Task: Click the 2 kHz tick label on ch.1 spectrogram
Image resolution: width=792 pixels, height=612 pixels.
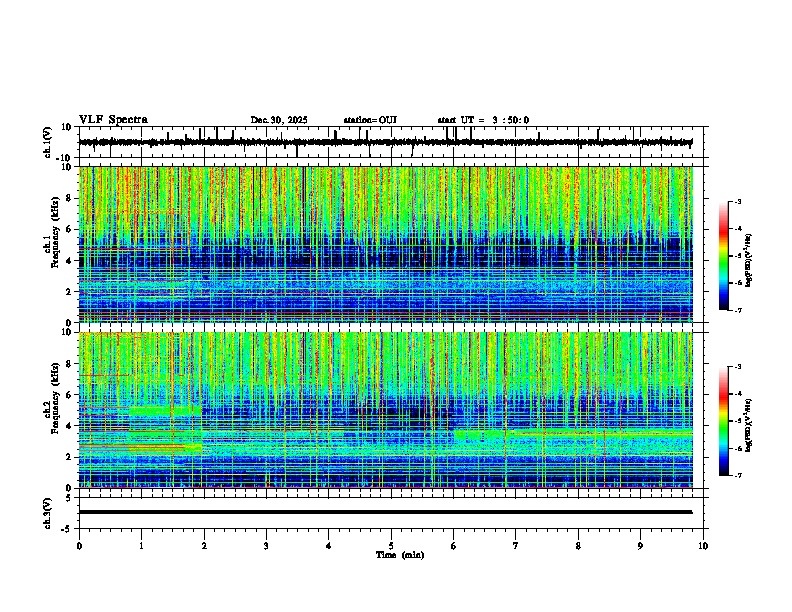Action: 69,292
